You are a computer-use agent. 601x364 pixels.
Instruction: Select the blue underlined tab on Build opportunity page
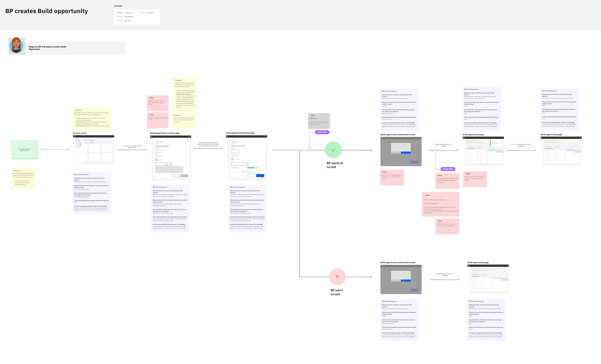click(x=471, y=148)
